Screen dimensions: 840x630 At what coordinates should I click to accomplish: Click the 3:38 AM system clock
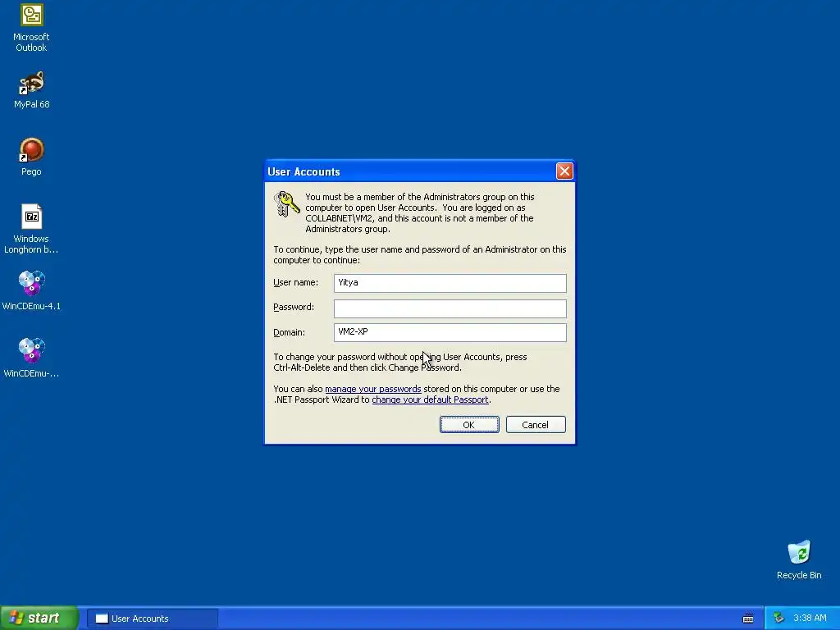[810, 618]
